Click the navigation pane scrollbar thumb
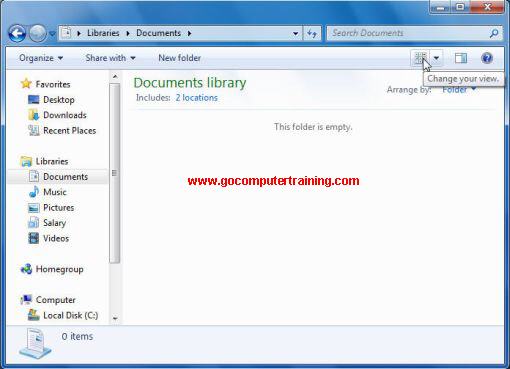 pyautogui.click(x=115, y=173)
